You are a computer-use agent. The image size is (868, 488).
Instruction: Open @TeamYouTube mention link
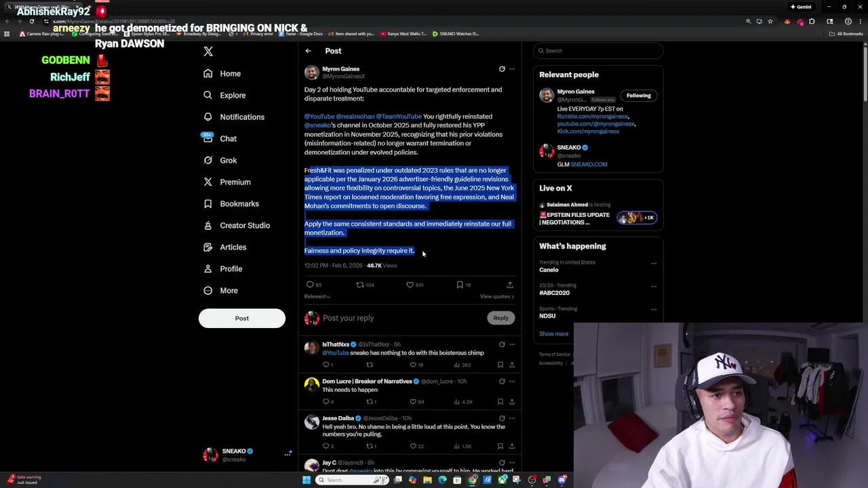(x=399, y=117)
